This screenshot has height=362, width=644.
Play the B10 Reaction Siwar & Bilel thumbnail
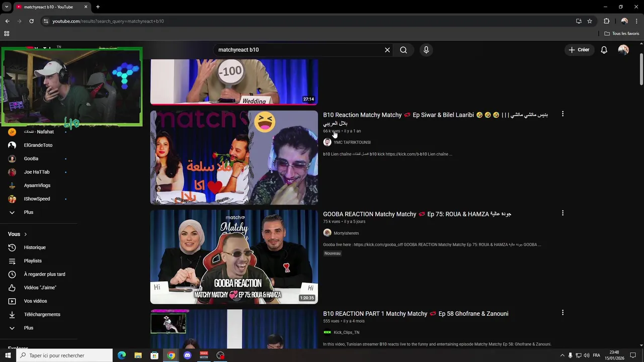(234, 157)
